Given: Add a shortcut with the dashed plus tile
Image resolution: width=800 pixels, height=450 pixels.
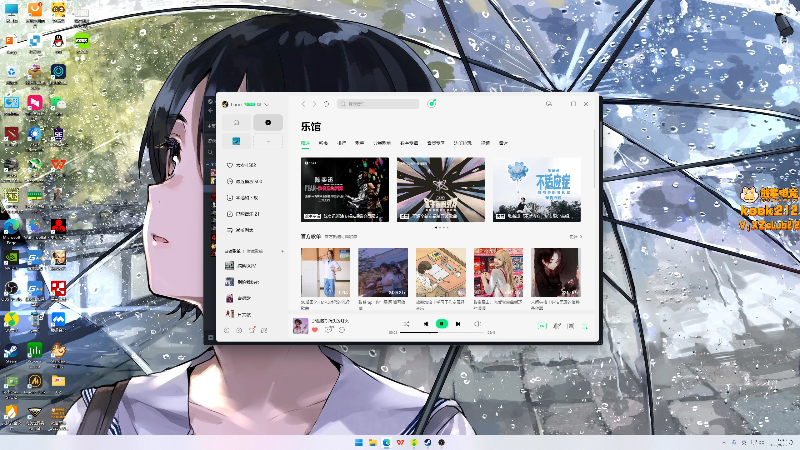Looking at the screenshot, I should [268, 141].
